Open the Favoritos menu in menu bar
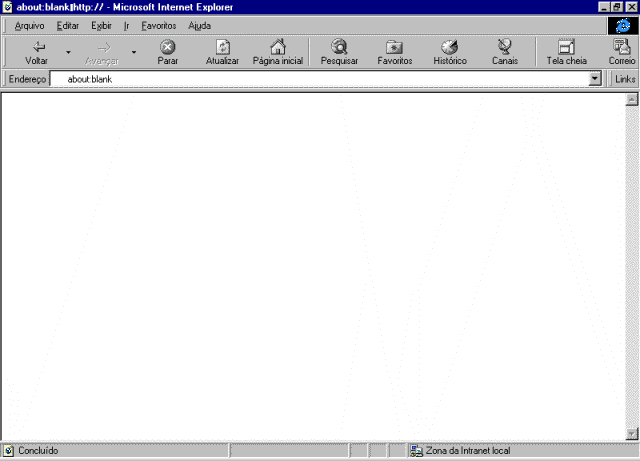Screen dimensions: 640x461 point(159,26)
